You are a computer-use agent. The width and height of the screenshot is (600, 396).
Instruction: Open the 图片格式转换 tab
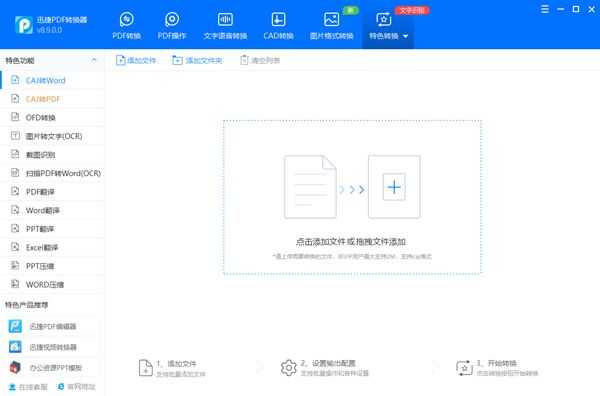coord(331,26)
